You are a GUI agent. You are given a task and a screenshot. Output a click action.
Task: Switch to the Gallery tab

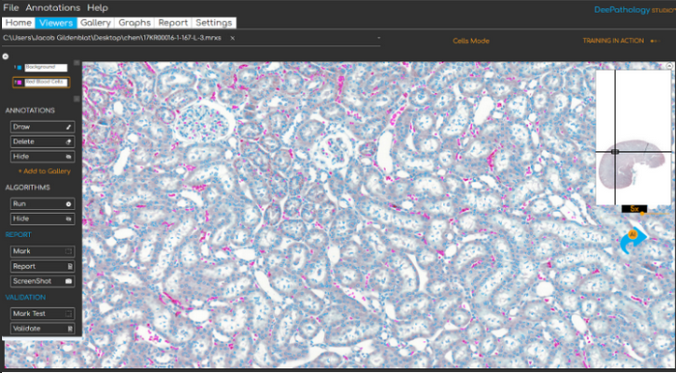(x=96, y=23)
